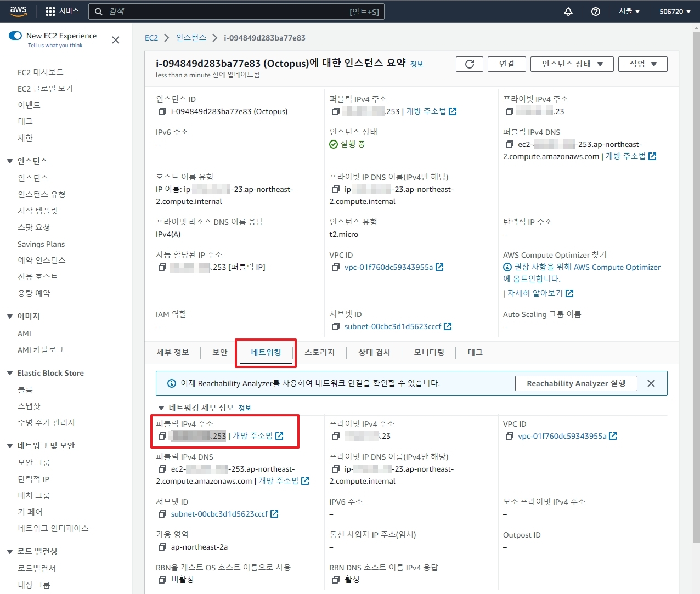
Task: Click Reachability Analyzer 실행 button
Action: [576, 383]
